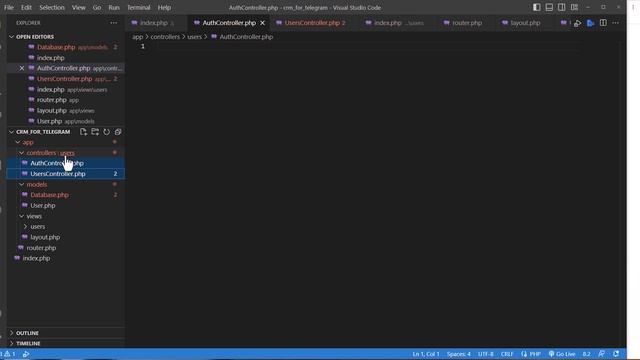Click 'controllers' in the breadcrumb path
The image size is (640, 360).
[x=165, y=37]
